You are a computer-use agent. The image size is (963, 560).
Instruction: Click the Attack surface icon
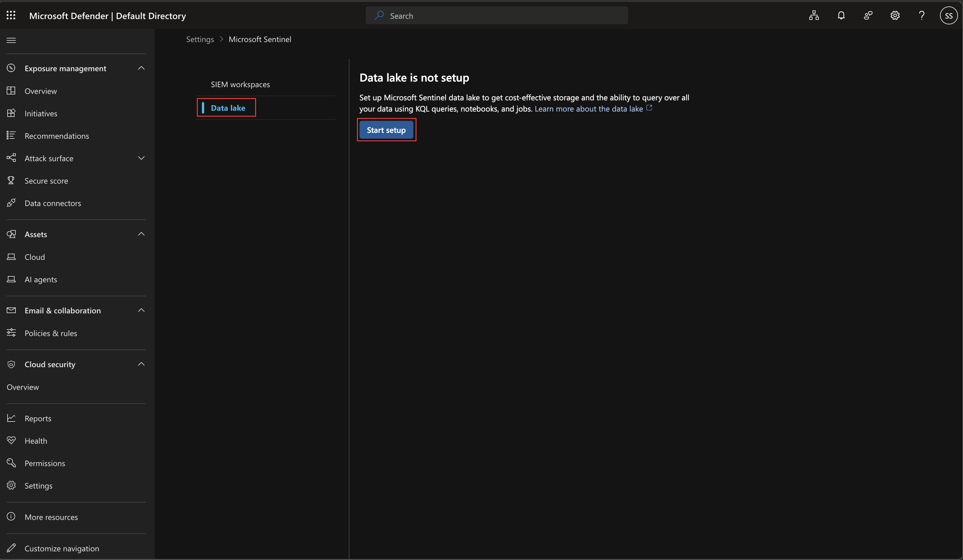11,158
